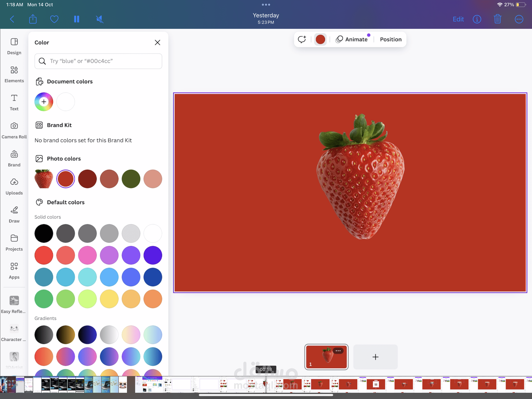This screenshot has height=399, width=532.
Task: Open the more options circle menu
Action: [519, 19]
